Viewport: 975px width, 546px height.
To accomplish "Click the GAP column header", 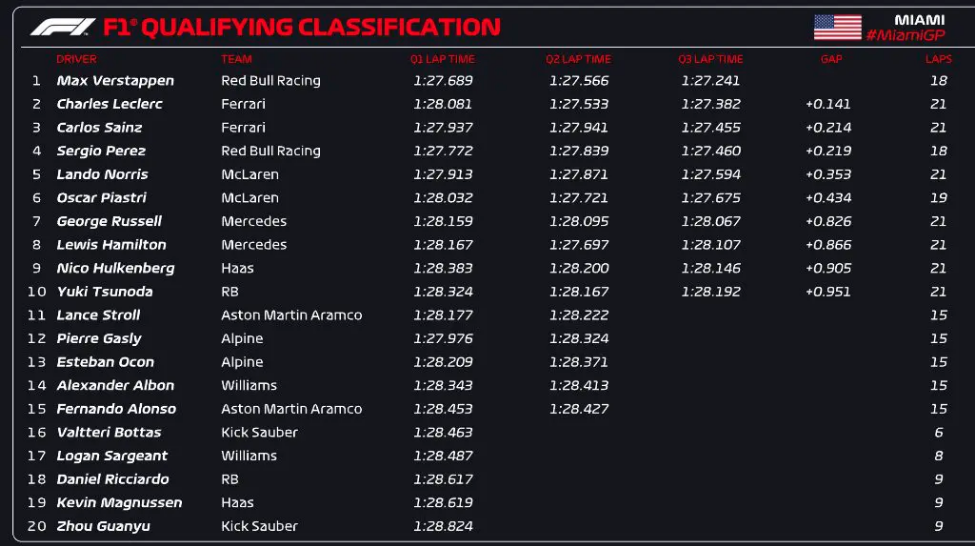I will (831, 59).
